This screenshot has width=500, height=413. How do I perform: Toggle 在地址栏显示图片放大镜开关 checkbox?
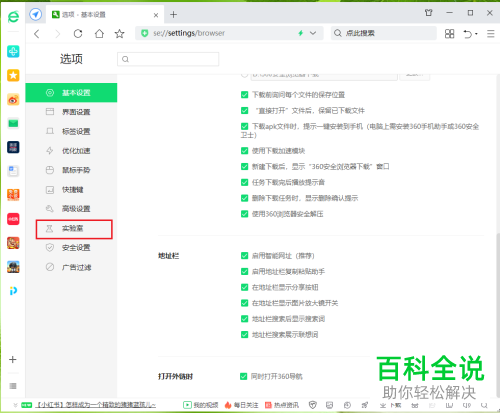pyautogui.click(x=244, y=303)
